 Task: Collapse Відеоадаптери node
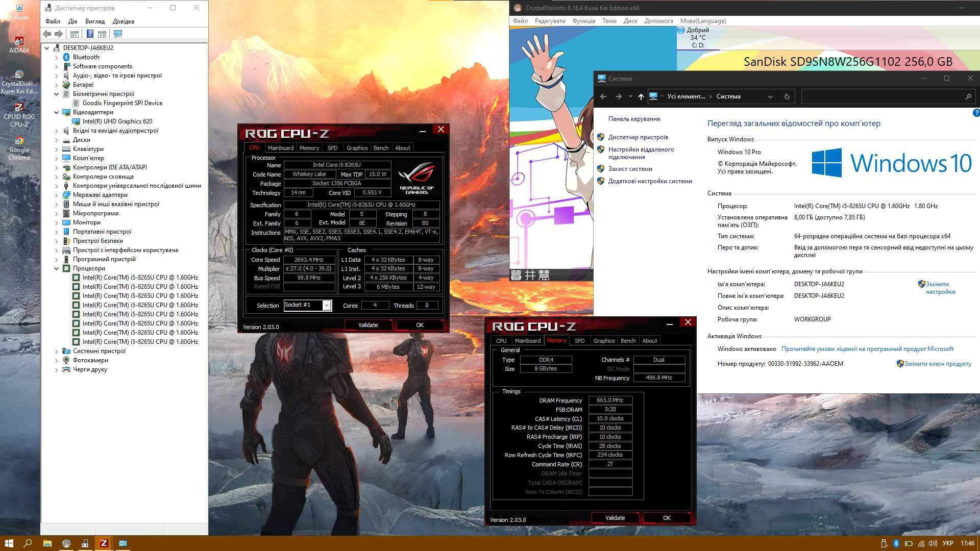coord(56,112)
